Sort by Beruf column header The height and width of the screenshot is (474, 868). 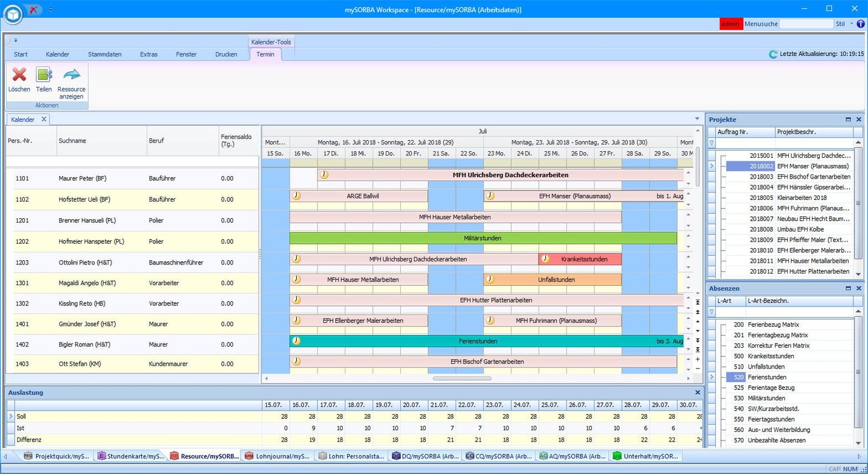coord(183,141)
